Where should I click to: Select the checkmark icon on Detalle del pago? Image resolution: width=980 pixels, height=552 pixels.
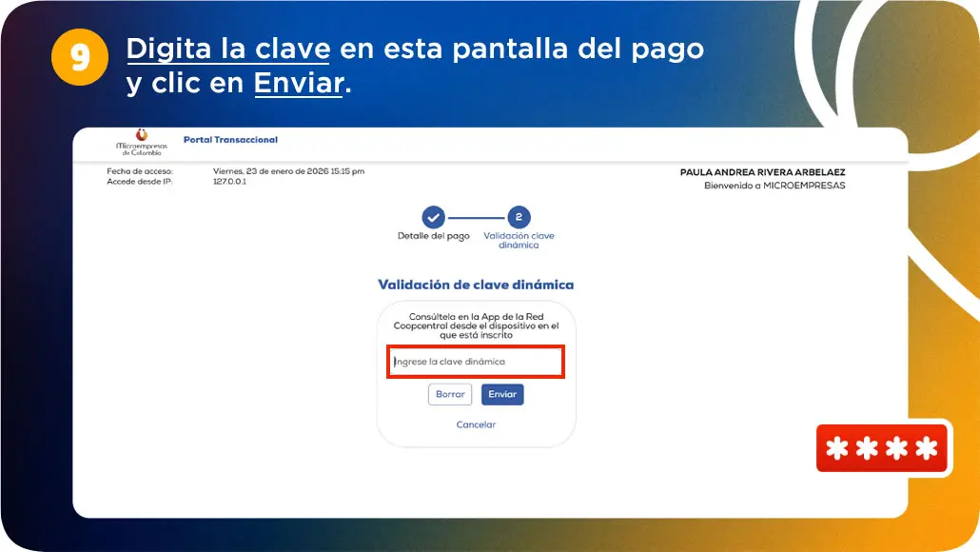coord(433,215)
